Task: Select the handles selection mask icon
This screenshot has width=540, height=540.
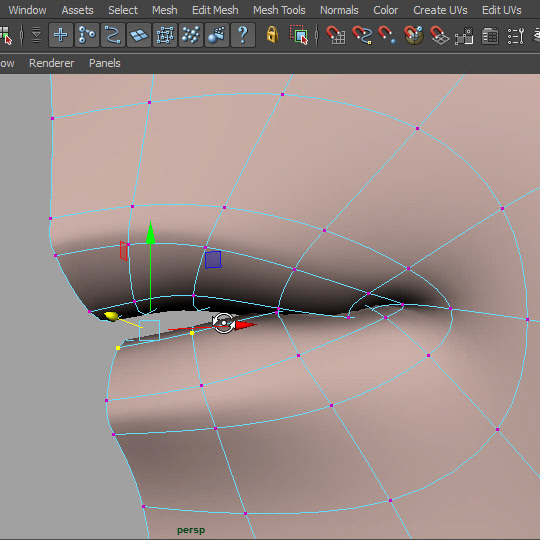Action: (x=61, y=35)
